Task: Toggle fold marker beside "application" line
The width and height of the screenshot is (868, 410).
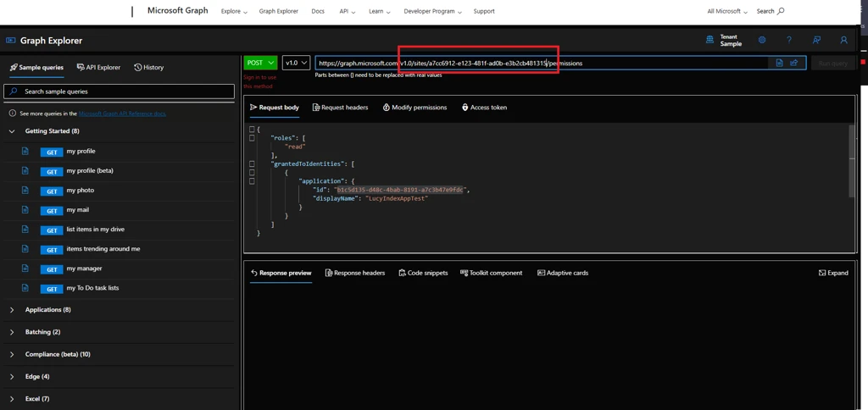Action: (252, 181)
